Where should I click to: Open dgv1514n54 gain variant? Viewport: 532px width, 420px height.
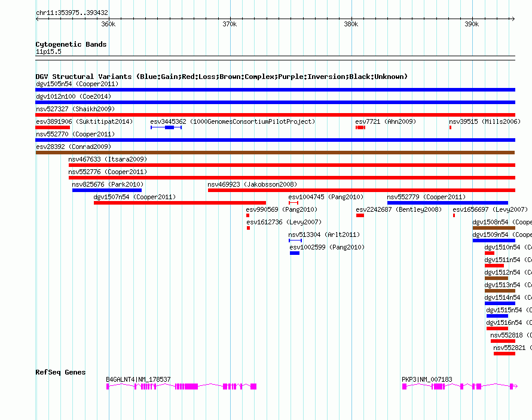pos(500,303)
